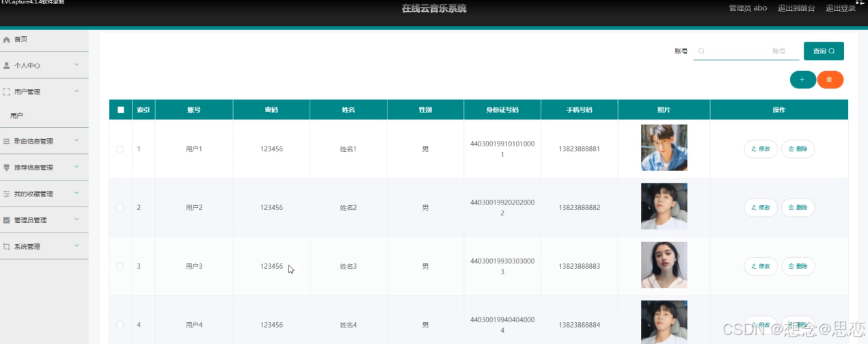The image size is (868, 344).
Task: Click 修改 for 用户3
Action: [761, 267]
